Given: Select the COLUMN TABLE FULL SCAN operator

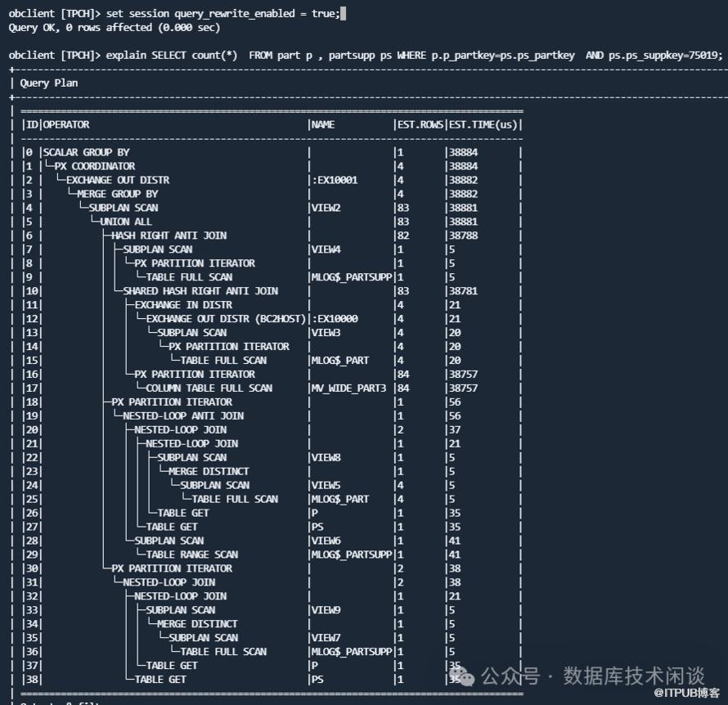Looking at the screenshot, I should point(209,388).
